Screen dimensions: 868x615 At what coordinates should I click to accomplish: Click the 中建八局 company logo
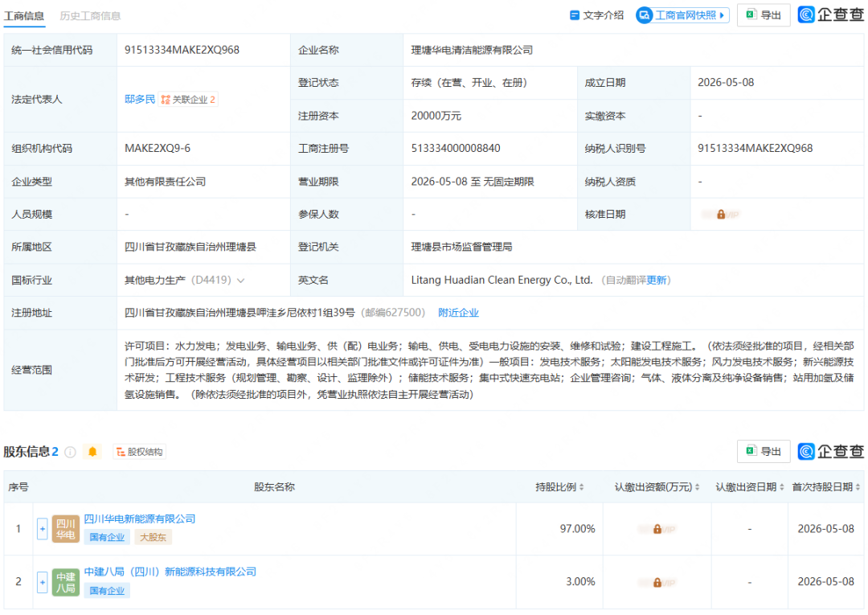coord(66,582)
